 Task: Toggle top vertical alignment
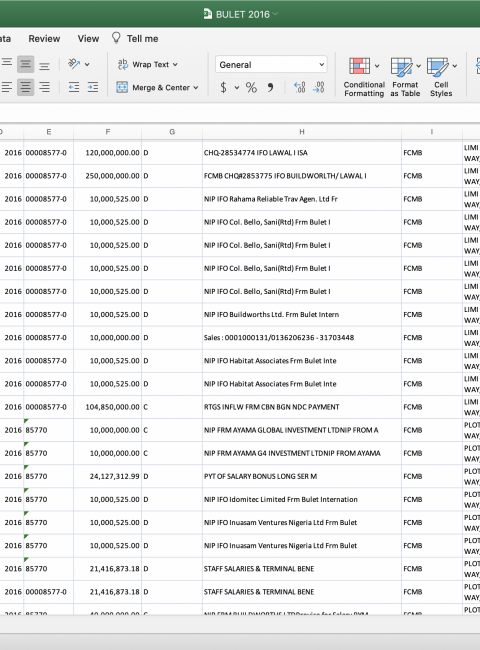pos(6,64)
